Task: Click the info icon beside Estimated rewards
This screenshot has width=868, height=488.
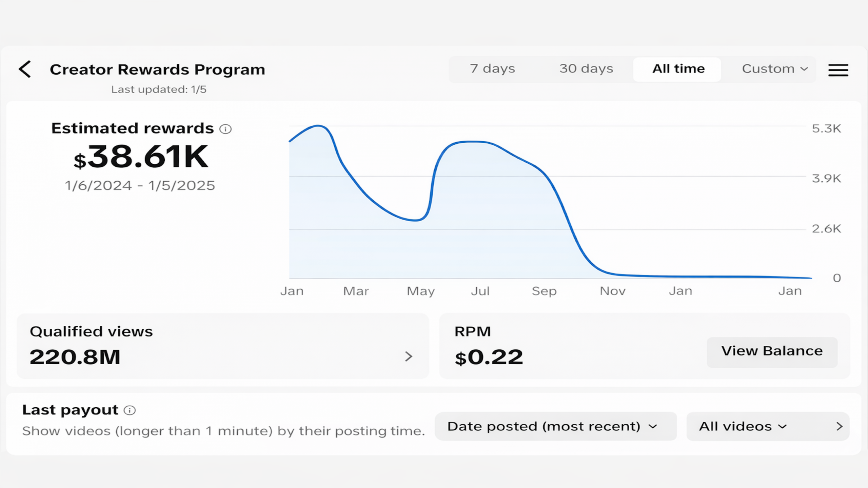Action: [225, 129]
